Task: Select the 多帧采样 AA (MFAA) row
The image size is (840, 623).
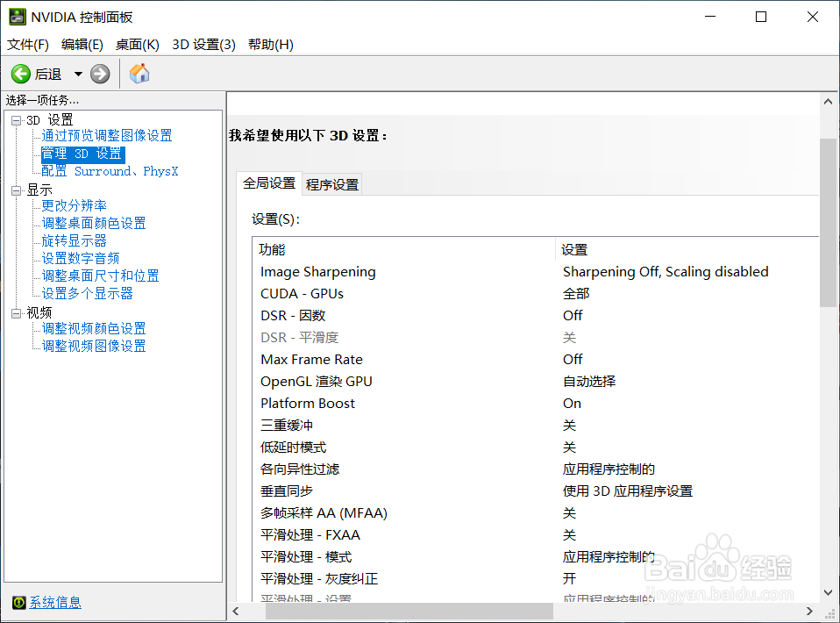Action: click(x=536, y=513)
